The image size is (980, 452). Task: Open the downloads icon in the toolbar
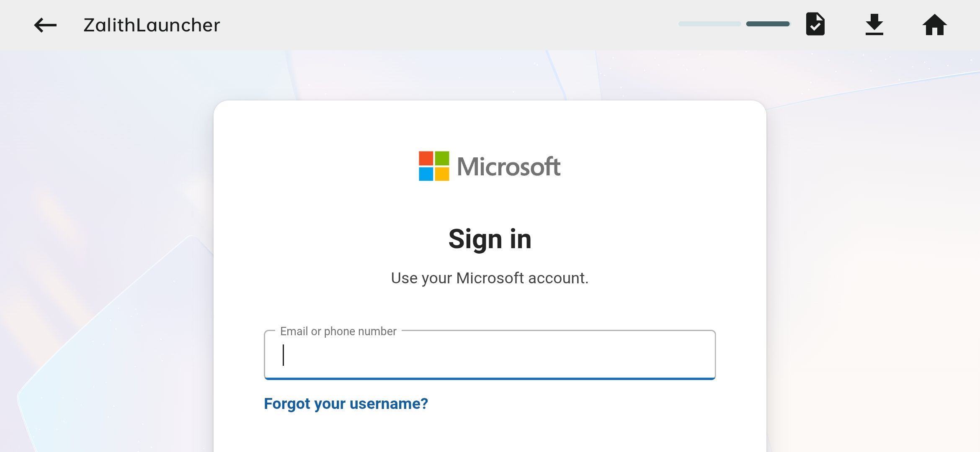(x=875, y=25)
